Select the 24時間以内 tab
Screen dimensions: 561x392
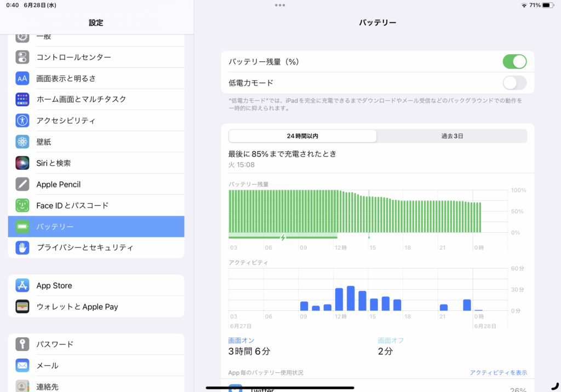[x=302, y=136]
